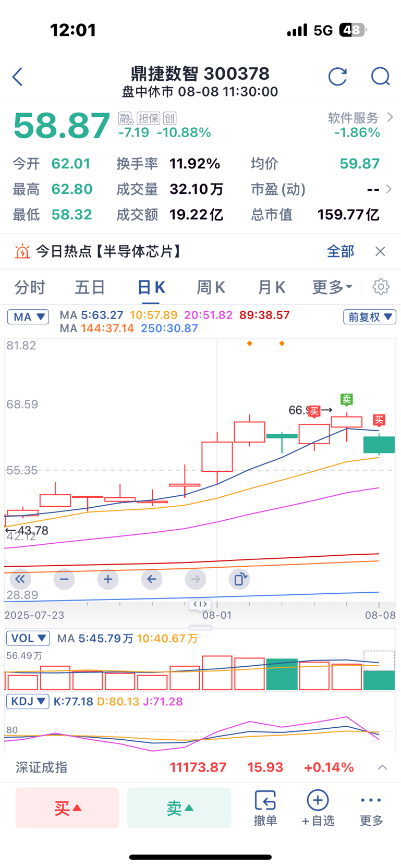Viewport: 401px width, 868px height.
Task: Zoom out chart with minus button
Action: (64, 579)
